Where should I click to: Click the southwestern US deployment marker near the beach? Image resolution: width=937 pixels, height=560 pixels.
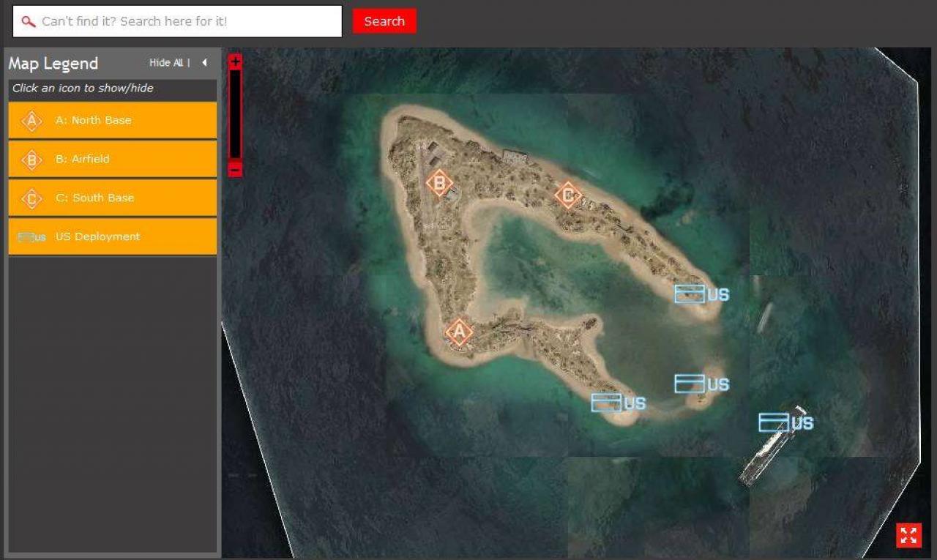(x=619, y=403)
